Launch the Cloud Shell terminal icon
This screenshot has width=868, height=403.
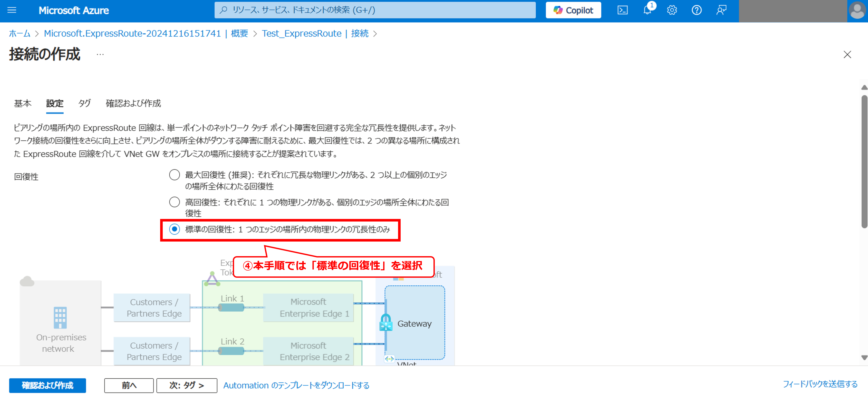[x=622, y=10]
